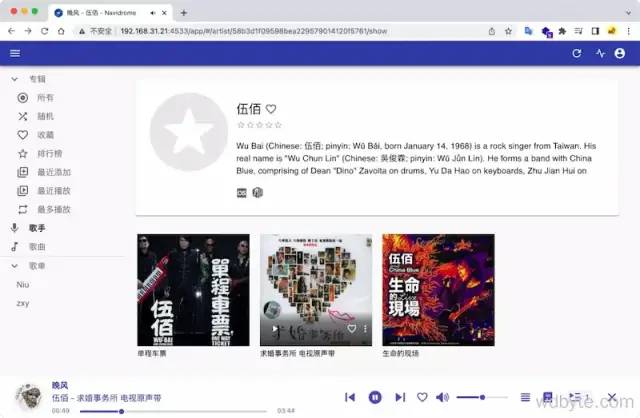This screenshot has width=640, height=418.
Task: Click the 单程车票 album title
Action: [152, 354]
